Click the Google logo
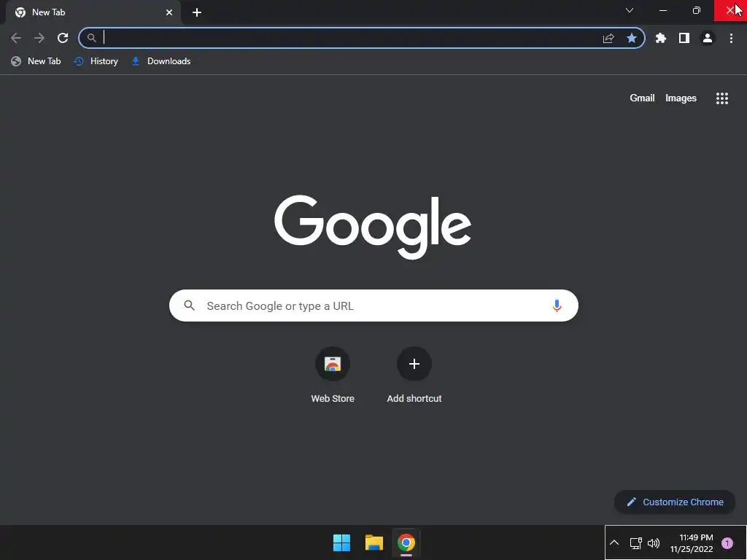 pyautogui.click(x=373, y=227)
